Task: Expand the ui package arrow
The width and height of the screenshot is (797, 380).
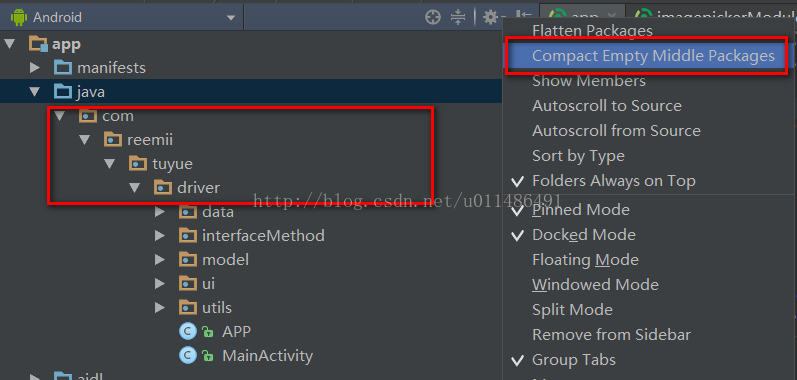Action: click(x=160, y=283)
